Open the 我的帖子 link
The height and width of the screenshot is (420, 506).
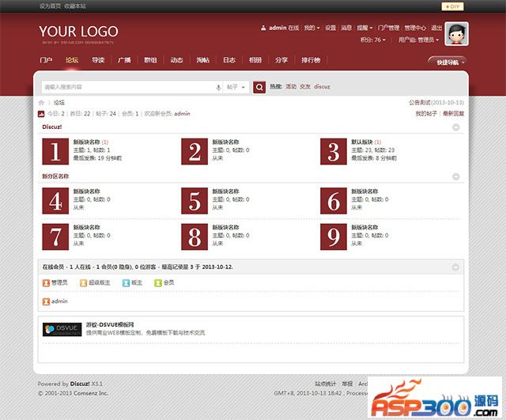click(x=426, y=114)
